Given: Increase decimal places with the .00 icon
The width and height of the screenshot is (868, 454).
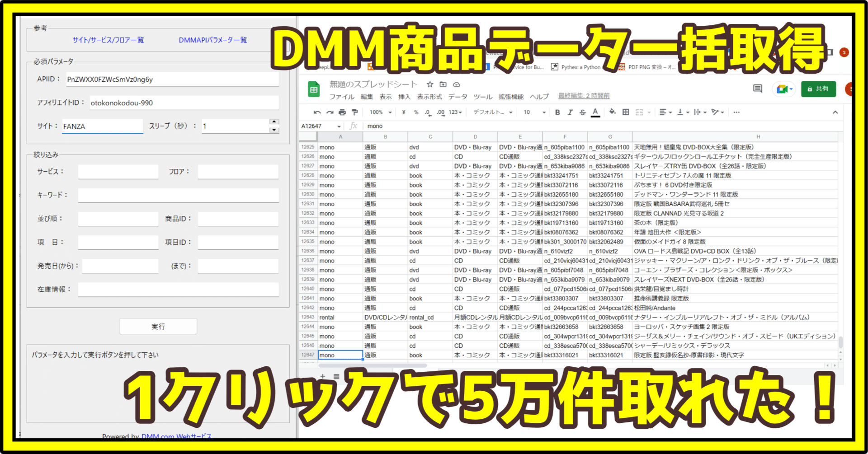Looking at the screenshot, I should (x=440, y=112).
